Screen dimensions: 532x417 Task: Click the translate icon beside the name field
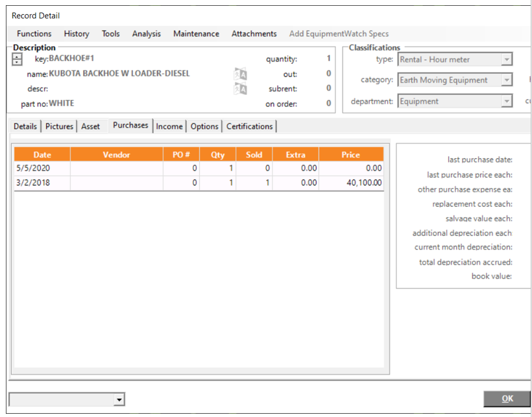[240, 74]
